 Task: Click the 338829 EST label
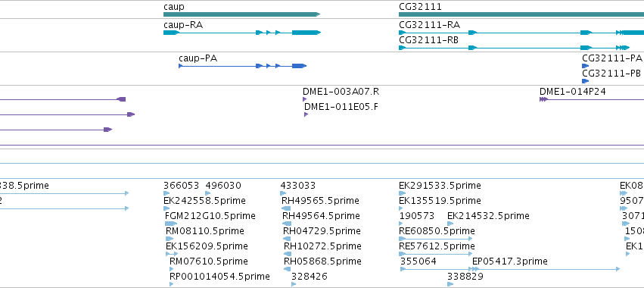(x=465, y=277)
